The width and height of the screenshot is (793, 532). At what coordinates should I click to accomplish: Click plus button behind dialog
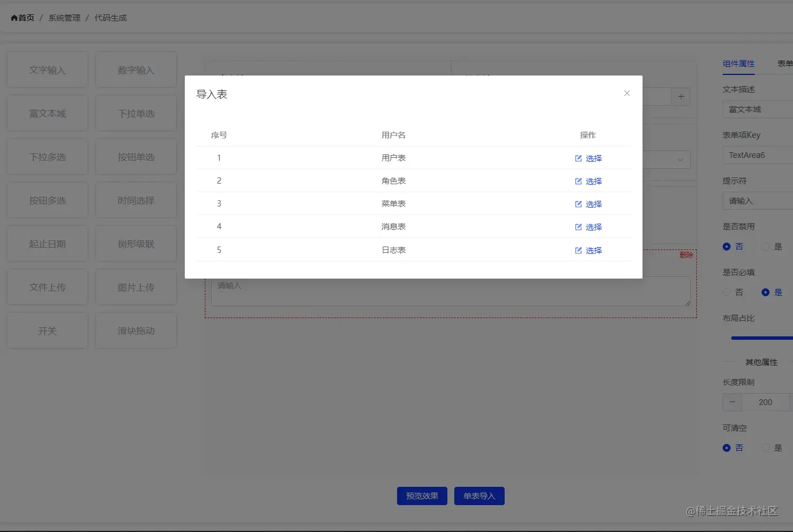click(x=681, y=97)
